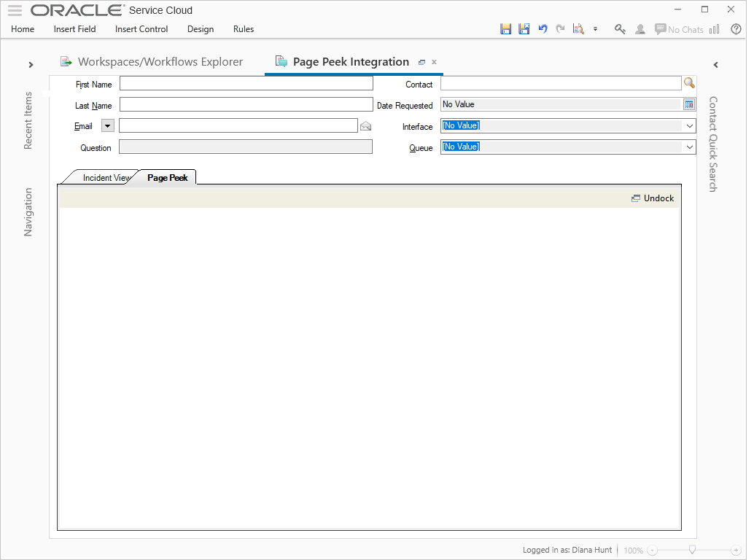Click the hamburger menu icon top left
The width and height of the screenshot is (754, 560).
pos(15,9)
